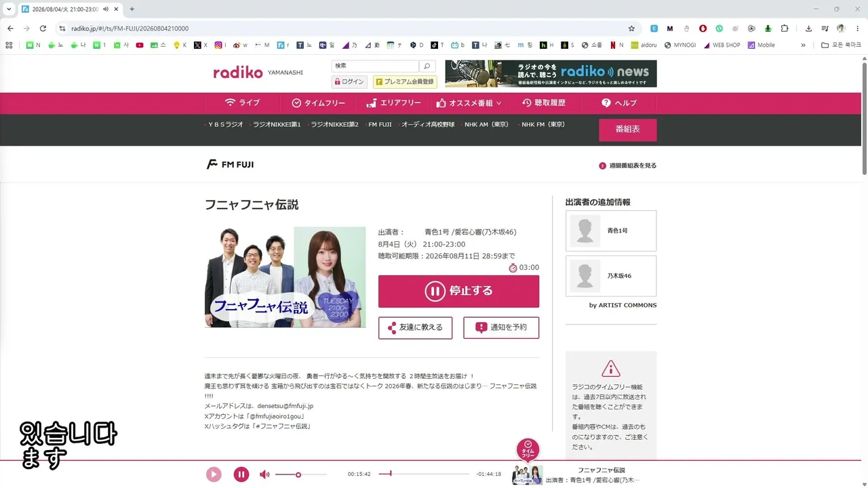Viewport: 868px width, 488px height.
Task: Click the sleep timer 03:00 icon
Action: tap(513, 268)
